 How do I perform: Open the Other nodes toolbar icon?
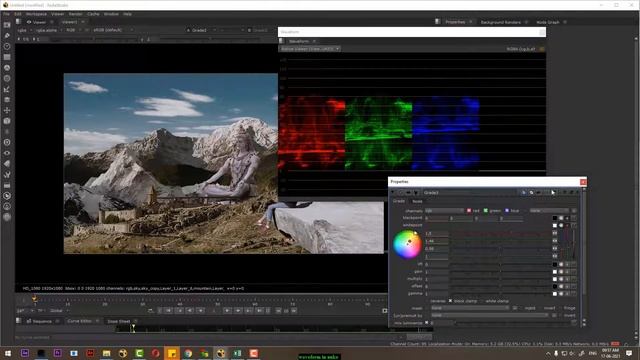point(7,185)
